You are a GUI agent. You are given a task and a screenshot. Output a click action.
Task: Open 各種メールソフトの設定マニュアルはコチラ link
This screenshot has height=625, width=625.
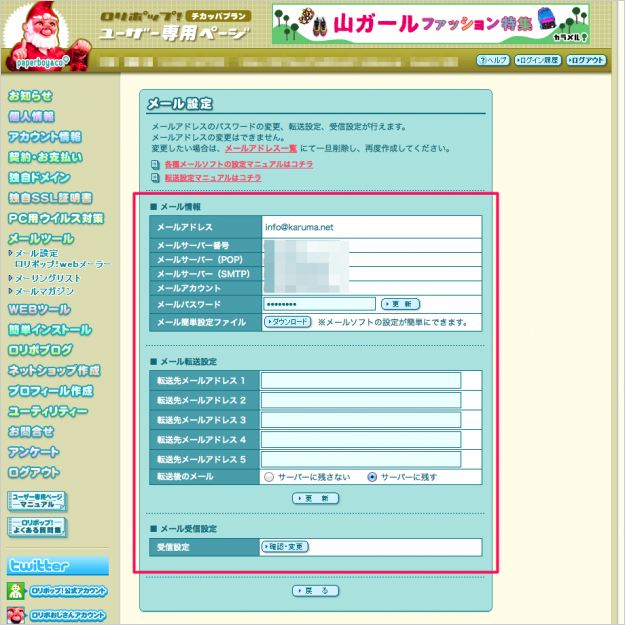coord(239,164)
